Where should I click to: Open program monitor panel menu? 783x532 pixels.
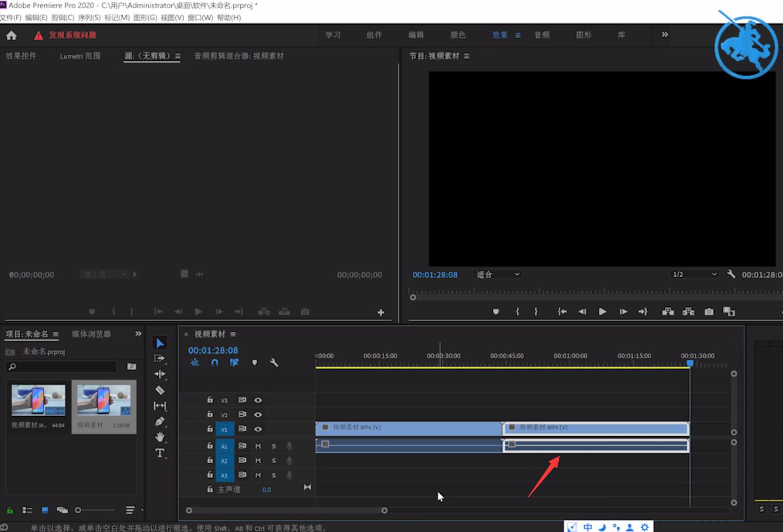tap(467, 56)
